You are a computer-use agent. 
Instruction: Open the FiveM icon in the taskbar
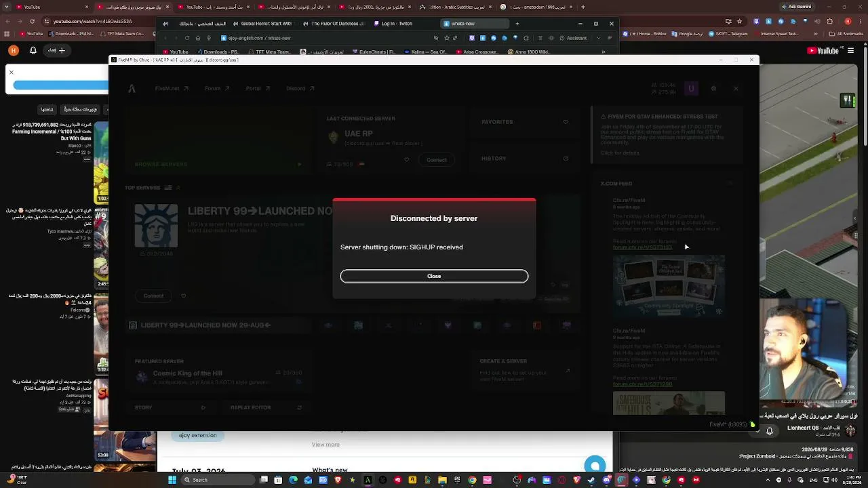(x=368, y=480)
